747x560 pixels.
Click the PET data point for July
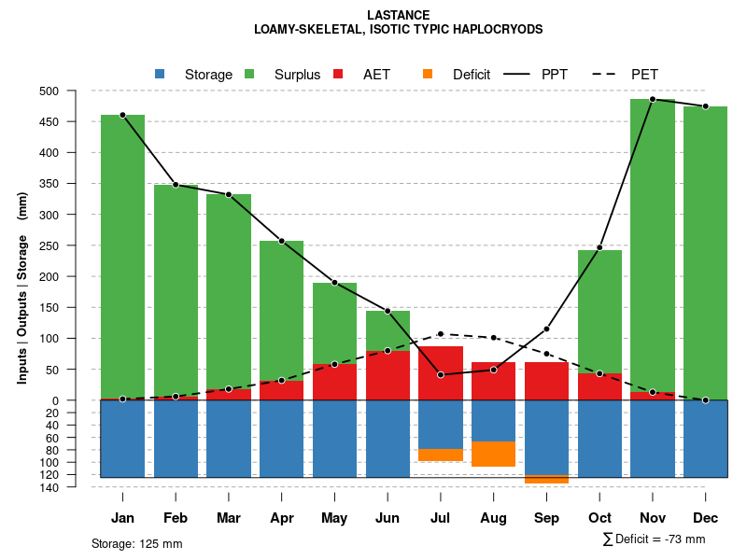click(x=441, y=334)
